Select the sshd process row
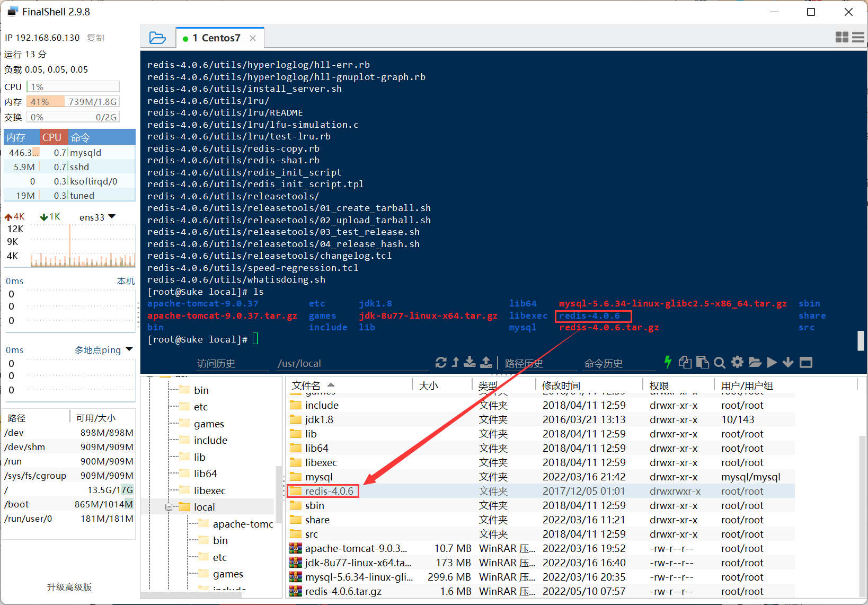Image resolution: width=868 pixels, height=605 pixels. coord(69,167)
